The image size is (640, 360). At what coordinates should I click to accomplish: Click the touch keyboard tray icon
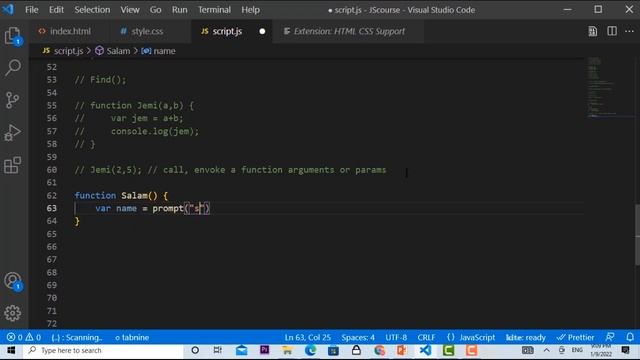point(528,350)
